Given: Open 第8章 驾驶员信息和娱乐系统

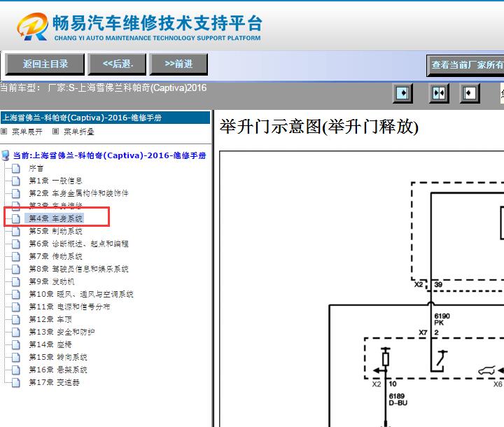Looking at the screenshot, I should [78, 269].
